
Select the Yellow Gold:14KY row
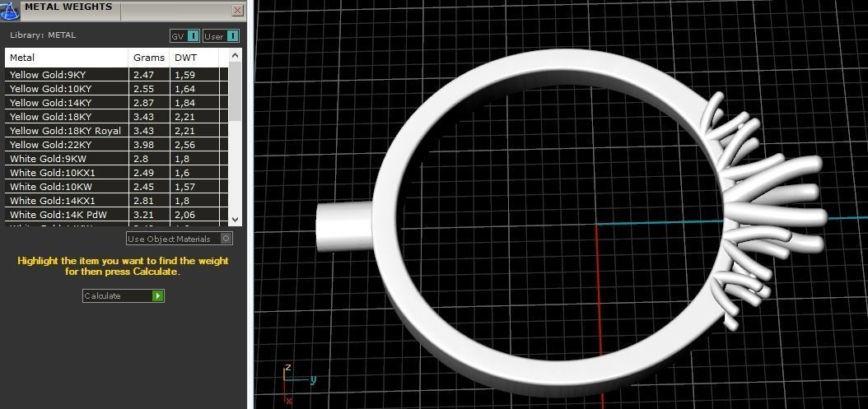point(116,102)
